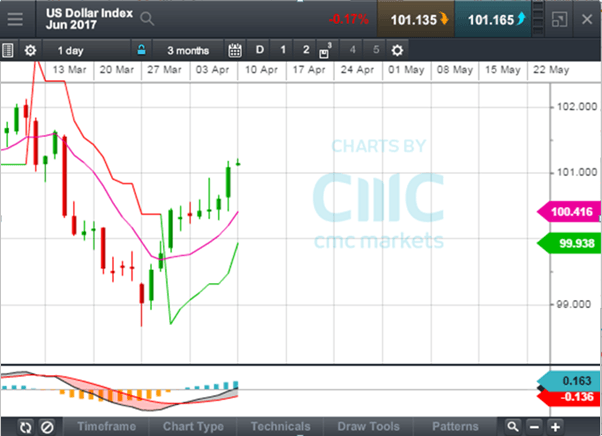Open the calendar date picker
The width and height of the screenshot is (602, 436).
click(235, 50)
